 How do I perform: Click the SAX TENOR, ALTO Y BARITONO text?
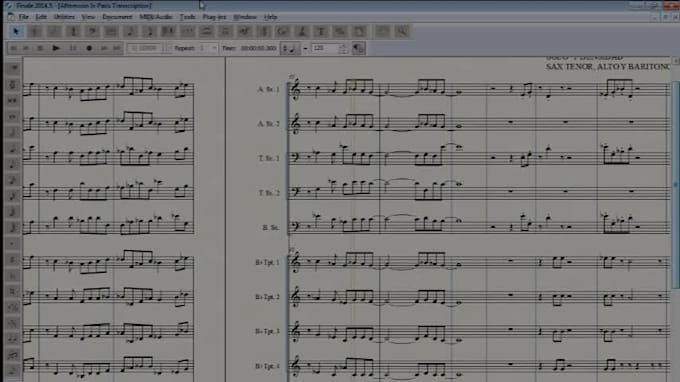(608, 67)
